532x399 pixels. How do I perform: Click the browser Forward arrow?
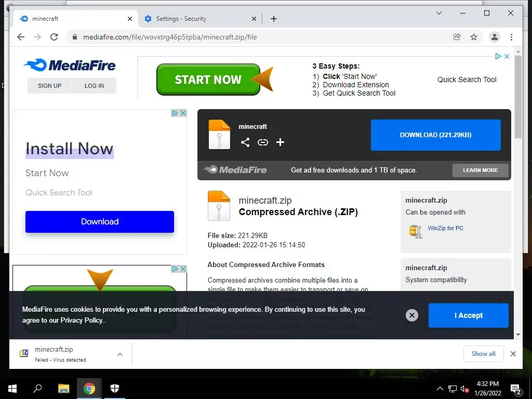click(37, 37)
